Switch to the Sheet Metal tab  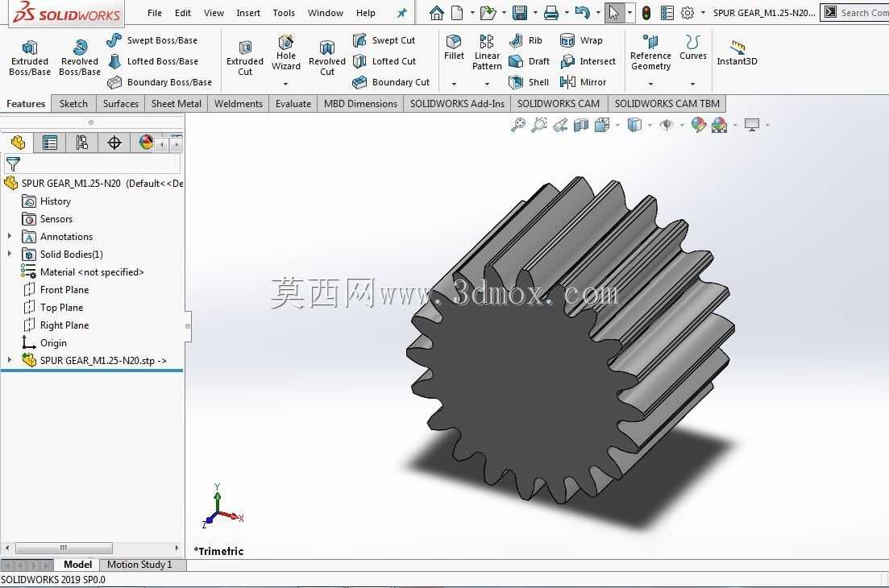[177, 104]
